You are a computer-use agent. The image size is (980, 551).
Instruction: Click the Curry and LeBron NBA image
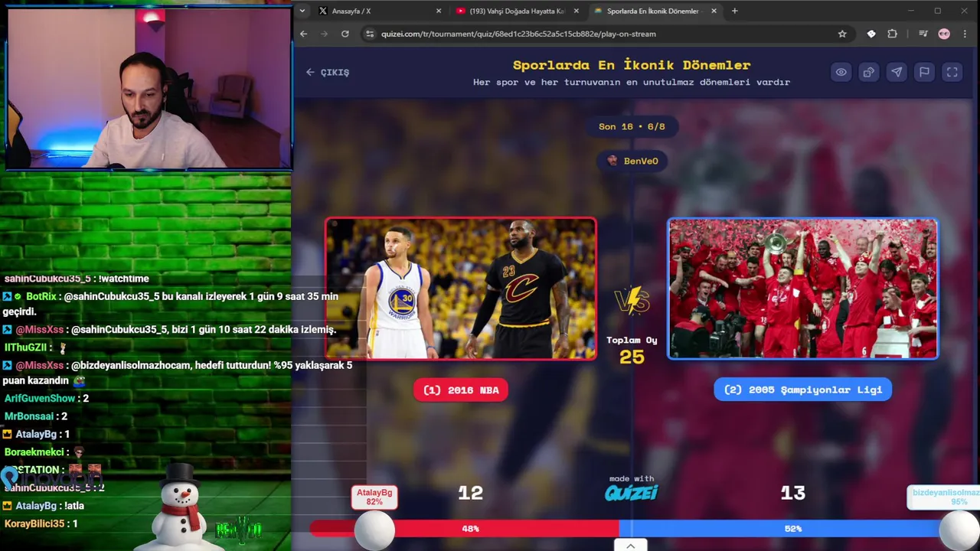click(461, 289)
